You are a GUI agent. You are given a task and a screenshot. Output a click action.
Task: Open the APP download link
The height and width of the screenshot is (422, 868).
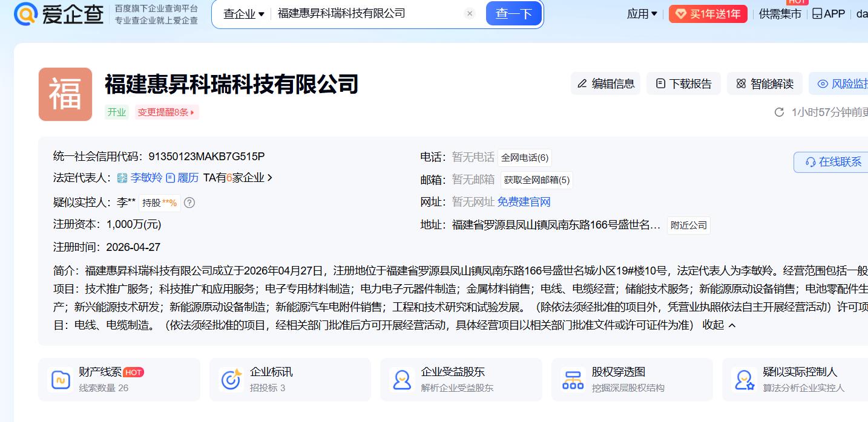click(x=828, y=13)
